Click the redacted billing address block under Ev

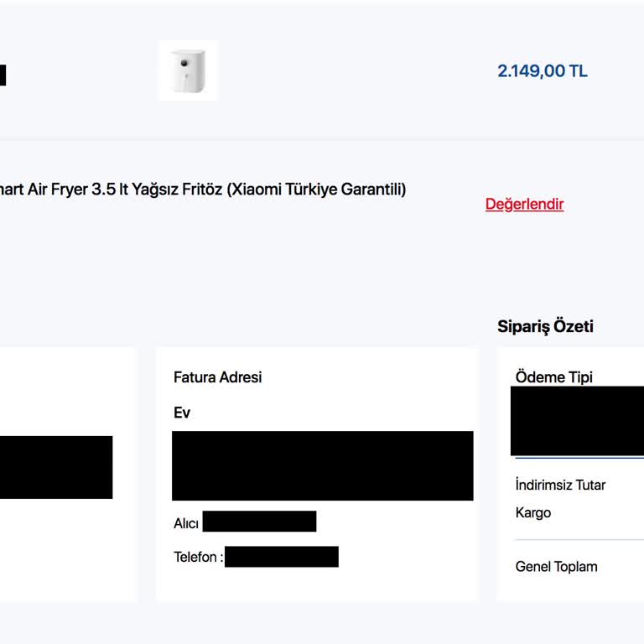(x=322, y=465)
